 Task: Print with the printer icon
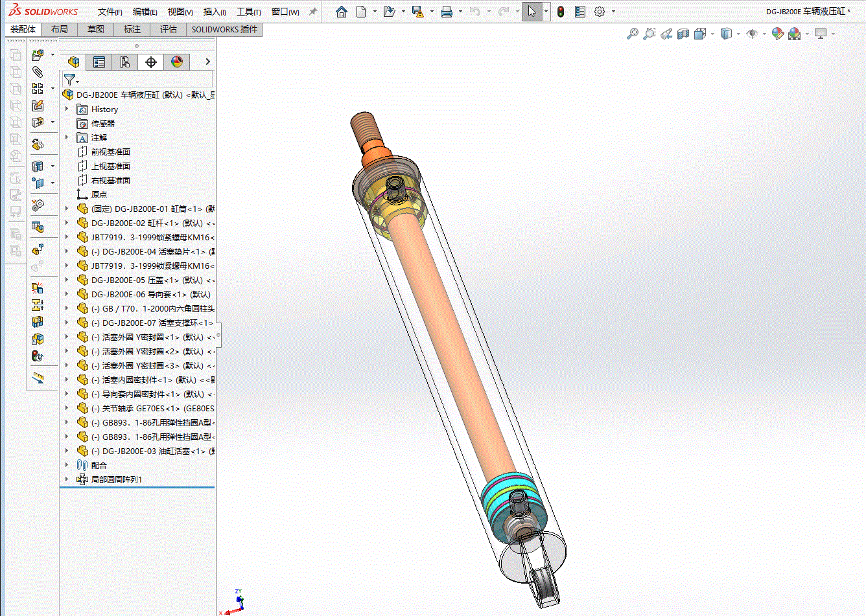(x=447, y=12)
